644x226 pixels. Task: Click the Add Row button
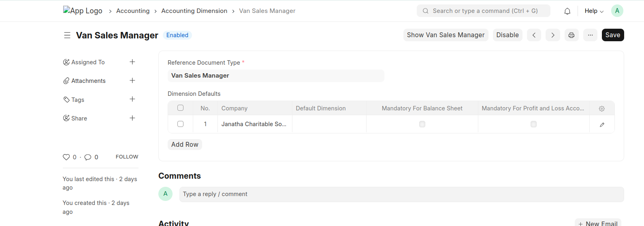point(185,144)
